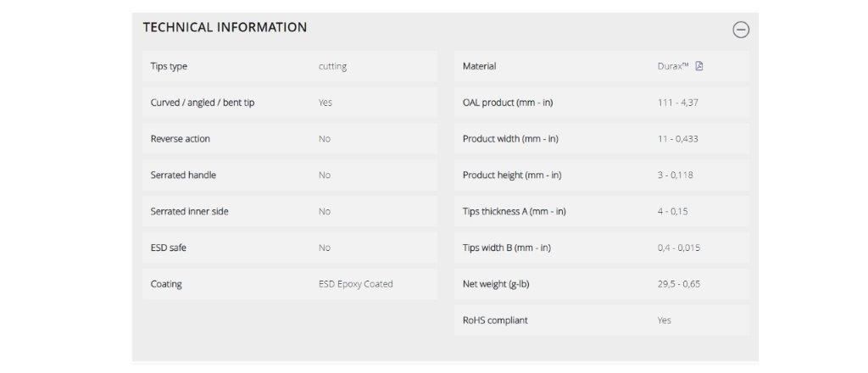The height and width of the screenshot is (373, 868).
Task: Click the cutting value text
Action: pyautogui.click(x=332, y=66)
